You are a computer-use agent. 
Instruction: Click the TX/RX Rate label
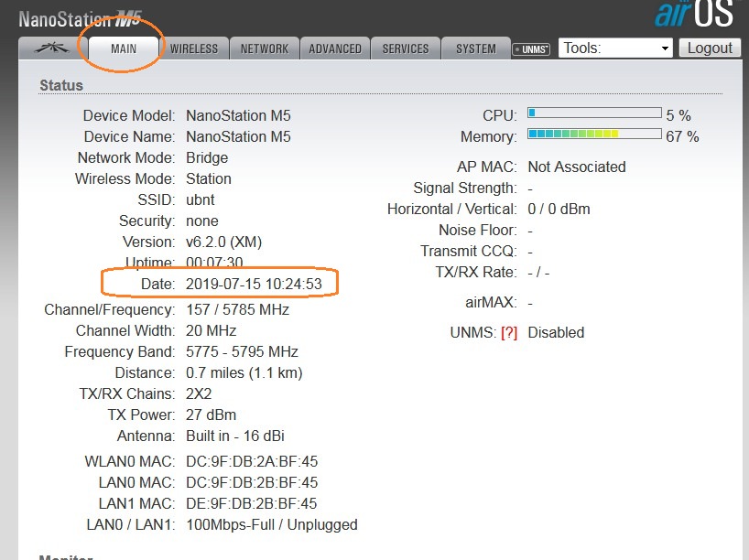coord(476,272)
